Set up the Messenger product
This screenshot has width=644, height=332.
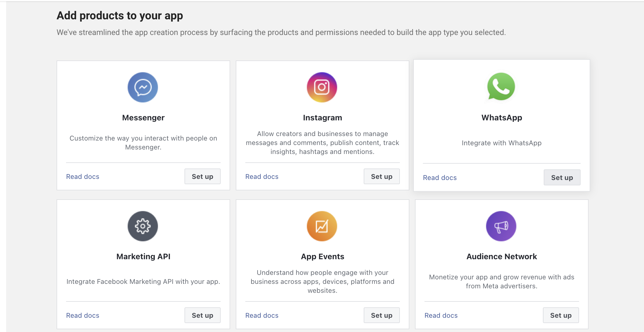202,176
